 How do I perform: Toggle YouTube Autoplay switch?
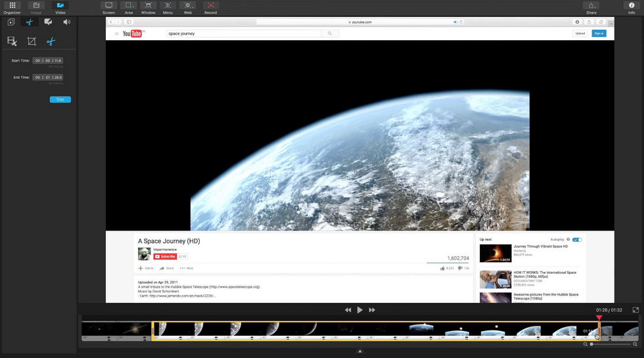577,240
